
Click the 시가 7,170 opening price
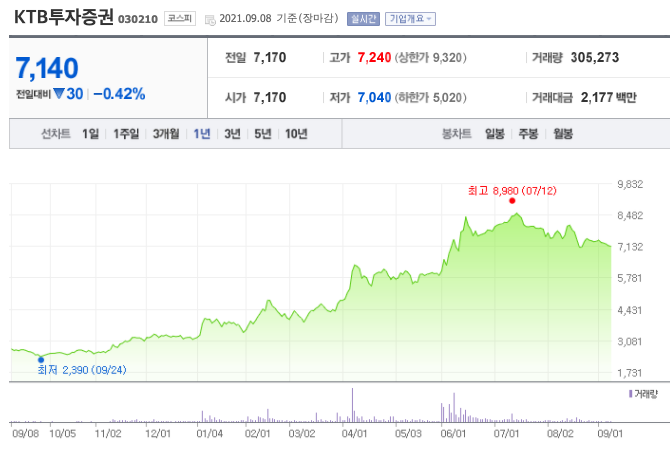pyautogui.click(x=270, y=98)
